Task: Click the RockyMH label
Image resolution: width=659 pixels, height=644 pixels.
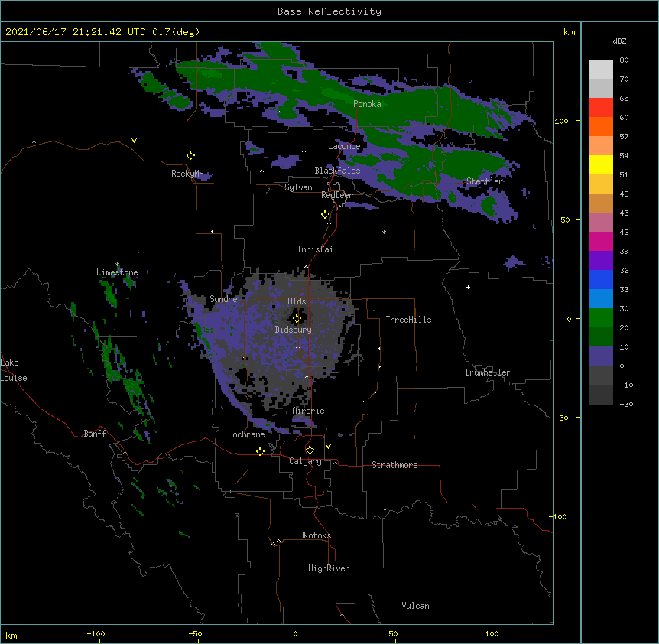Action: coord(187,174)
